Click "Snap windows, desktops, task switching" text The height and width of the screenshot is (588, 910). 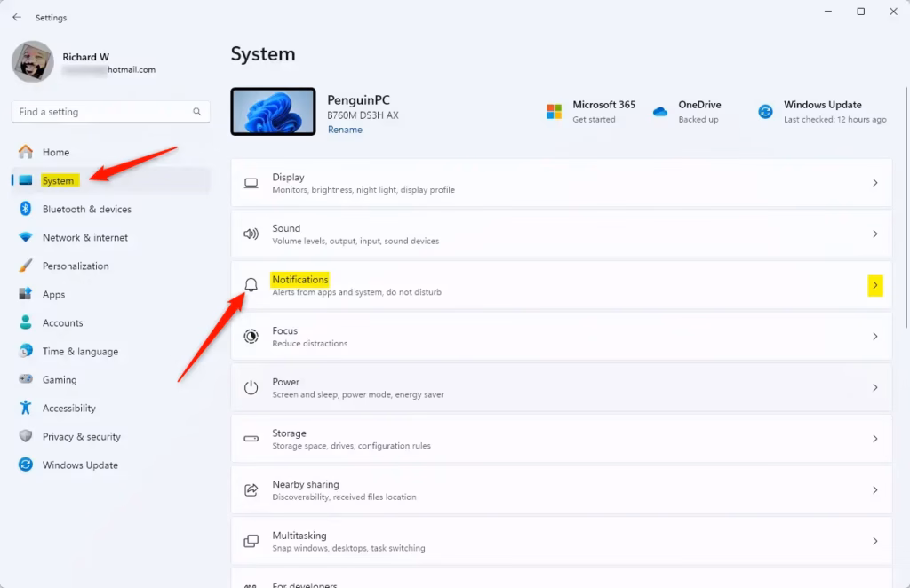pos(348,548)
